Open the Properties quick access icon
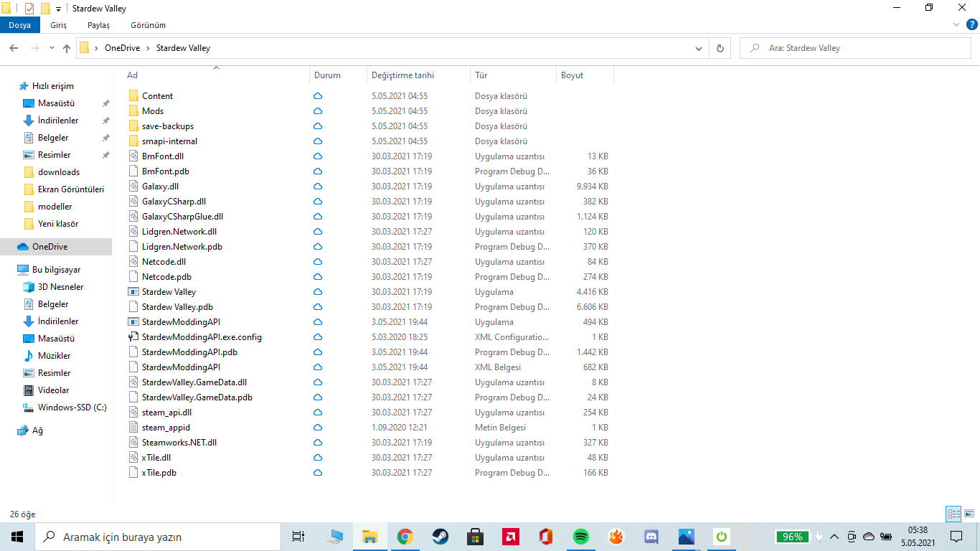 click(29, 9)
